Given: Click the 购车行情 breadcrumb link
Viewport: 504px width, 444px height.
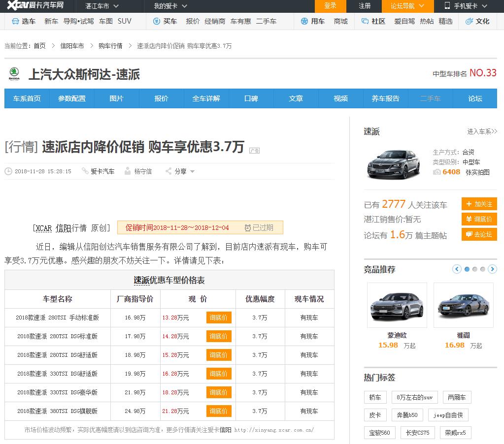Looking at the screenshot, I should coord(110,46).
